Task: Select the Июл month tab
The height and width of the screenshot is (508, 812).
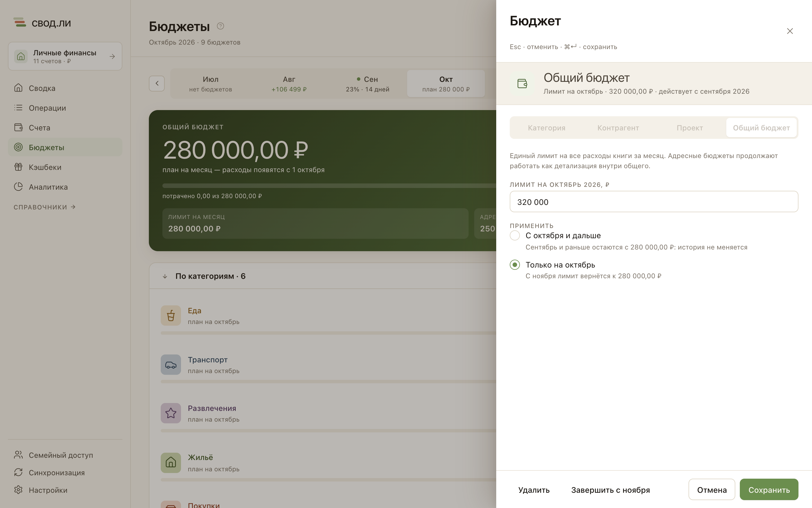Action: [211, 84]
